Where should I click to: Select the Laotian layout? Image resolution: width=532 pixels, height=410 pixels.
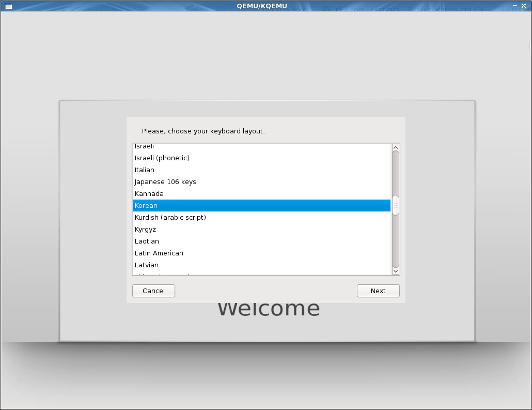[261, 241]
